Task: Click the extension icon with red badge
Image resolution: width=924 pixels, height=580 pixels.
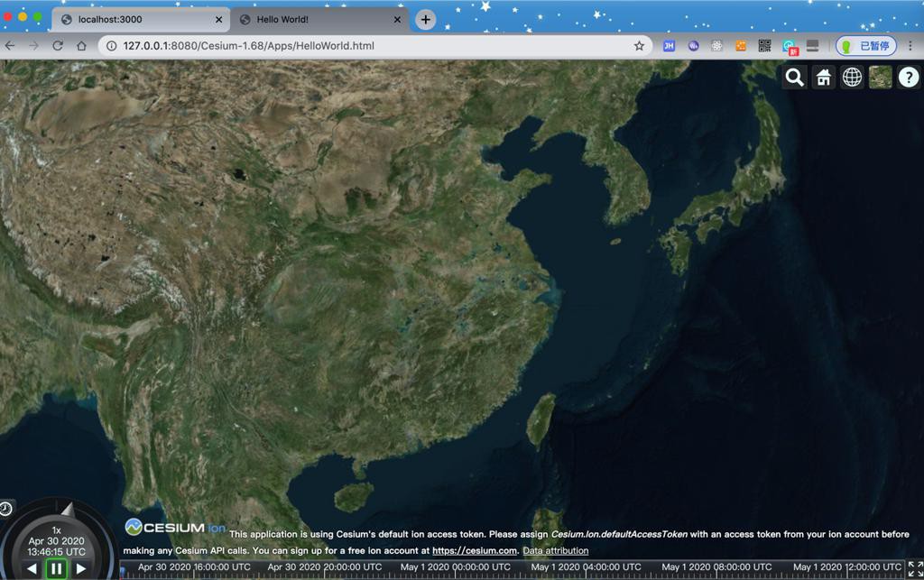Action: [x=790, y=47]
